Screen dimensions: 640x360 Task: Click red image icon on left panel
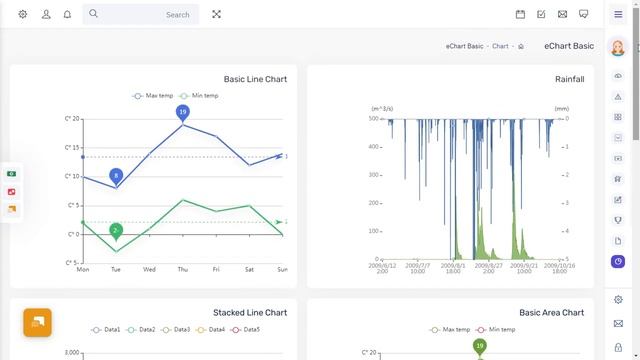pos(11,192)
